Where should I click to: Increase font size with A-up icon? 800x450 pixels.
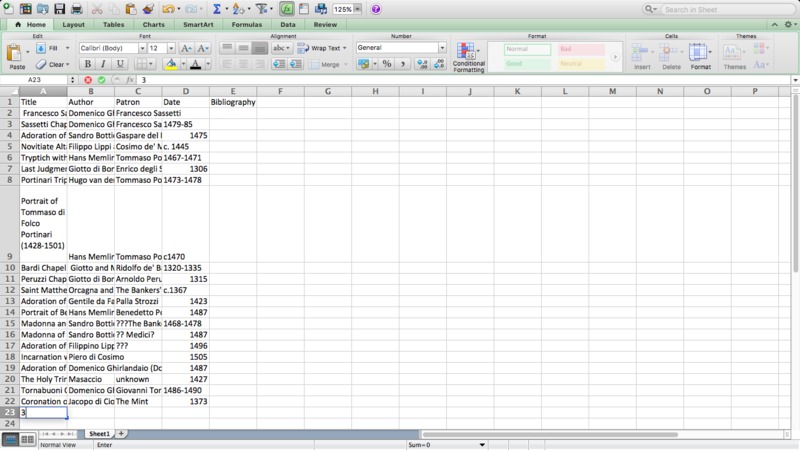click(x=186, y=48)
